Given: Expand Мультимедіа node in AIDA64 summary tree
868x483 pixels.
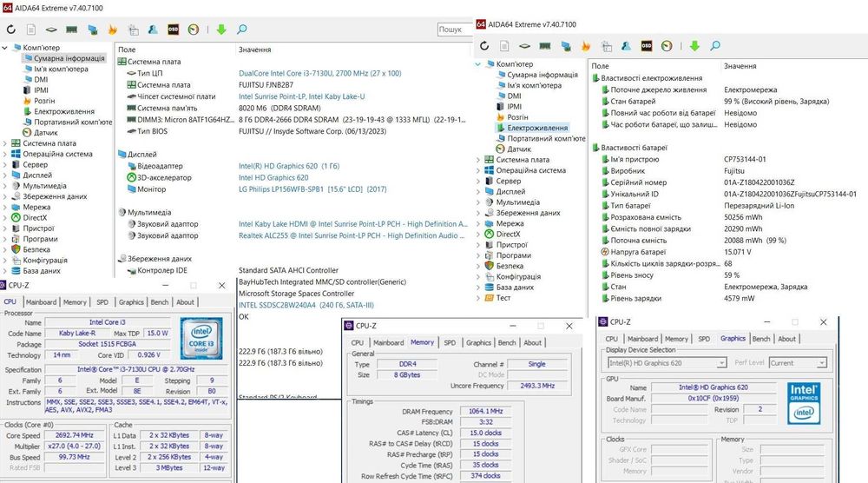Looking at the screenshot, I should [5, 186].
